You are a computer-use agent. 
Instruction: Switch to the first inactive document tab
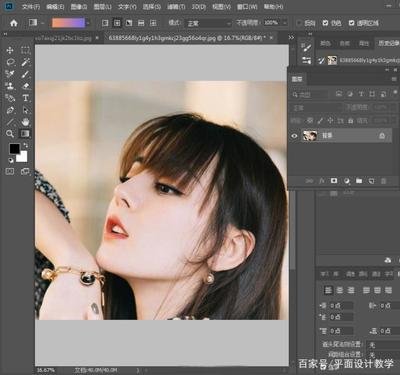click(63, 38)
